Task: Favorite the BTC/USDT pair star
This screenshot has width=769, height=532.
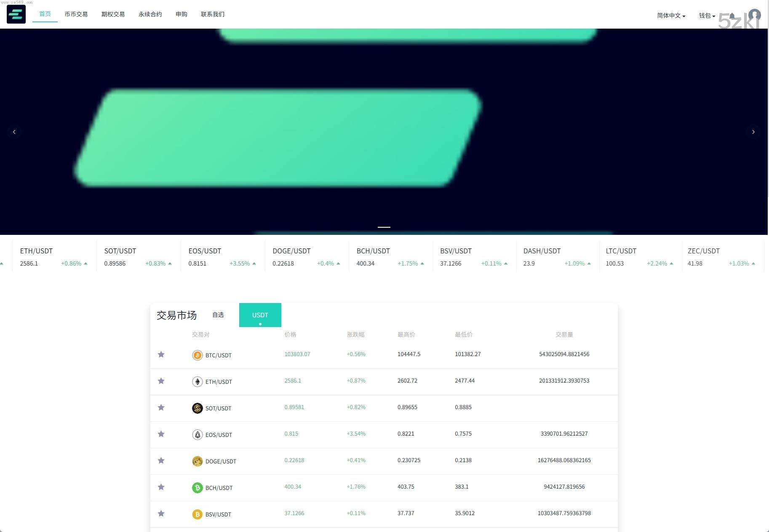Action: pyautogui.click(x=161, y=354)
